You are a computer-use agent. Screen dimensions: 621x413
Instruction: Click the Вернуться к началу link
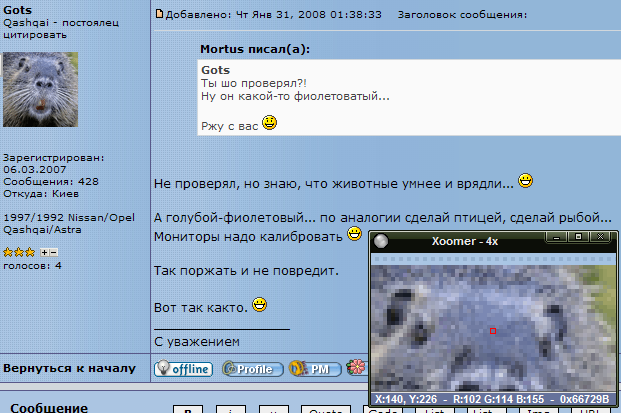click(69, 369)
